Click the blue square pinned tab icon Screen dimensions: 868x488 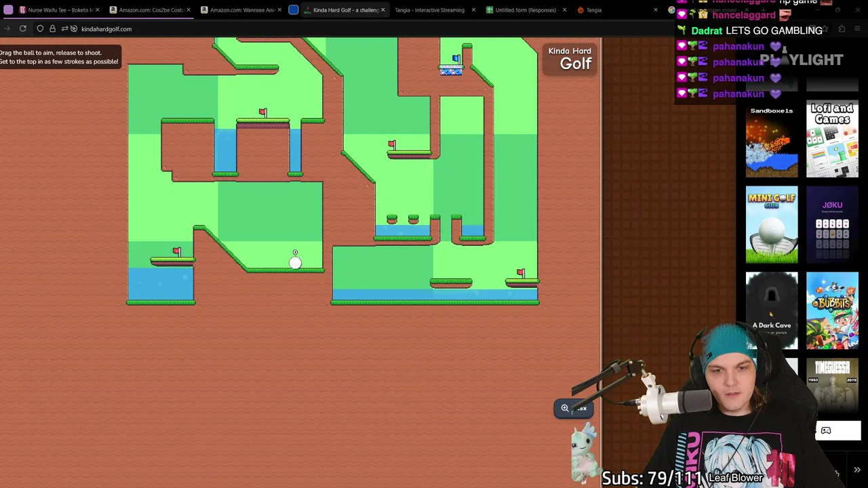click(x=293, y=10)
